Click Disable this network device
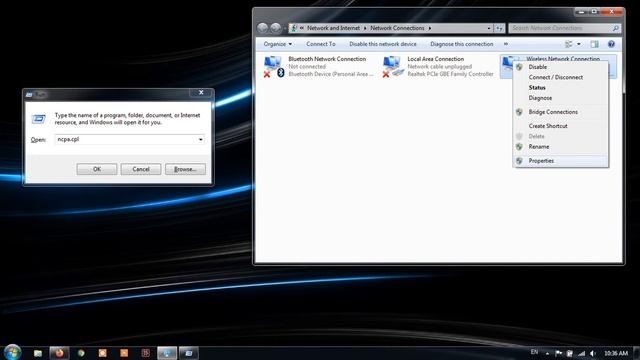The height and width of the screenshot is (360, 640). (383, 44)
